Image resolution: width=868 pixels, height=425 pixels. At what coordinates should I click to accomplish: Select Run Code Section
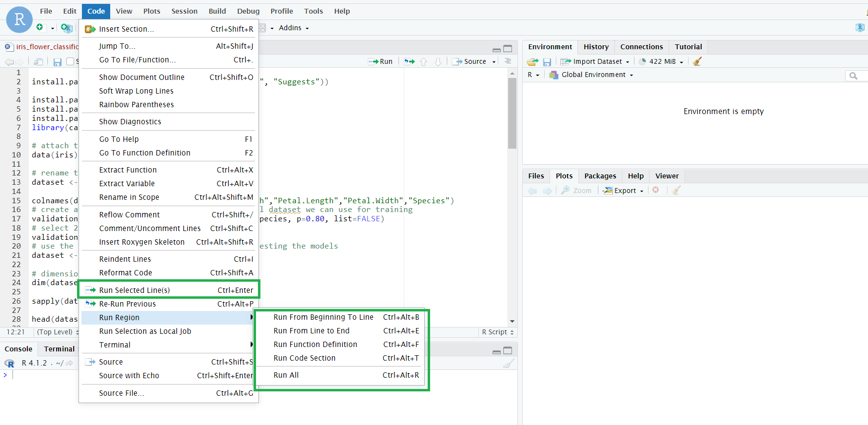click(340, 358)
